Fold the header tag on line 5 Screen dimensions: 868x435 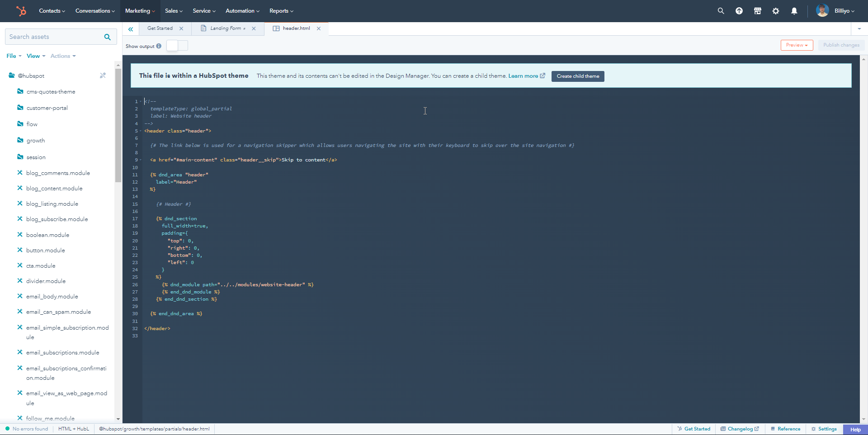point(141,131)
